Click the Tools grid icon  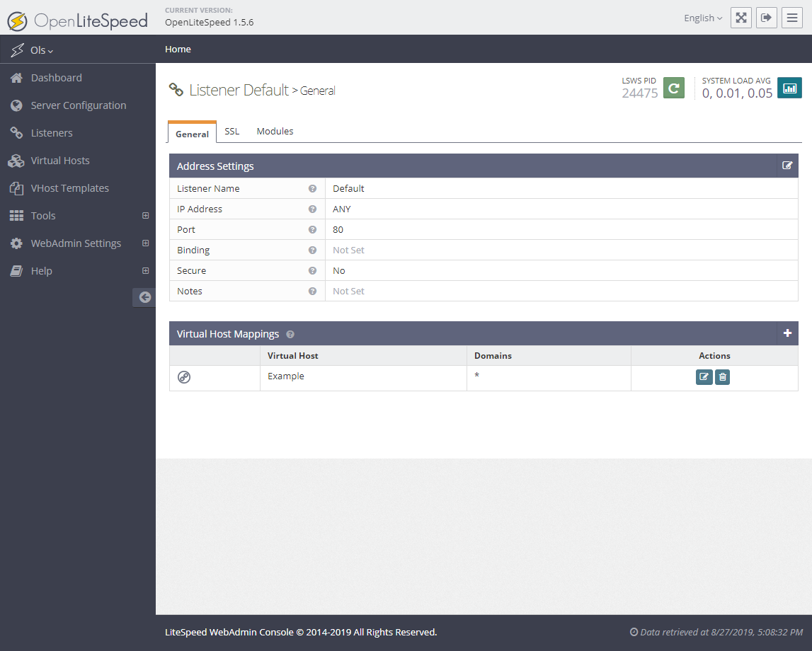click(16, 216)
